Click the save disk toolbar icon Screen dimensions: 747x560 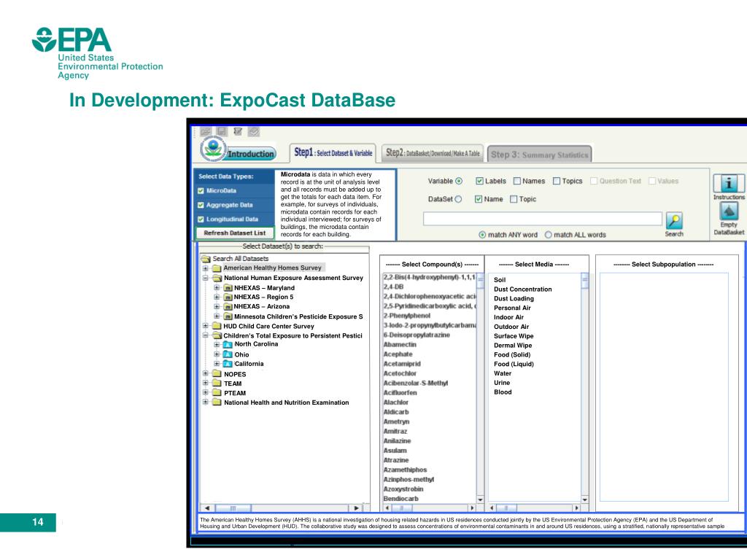(x=222, y=131)
